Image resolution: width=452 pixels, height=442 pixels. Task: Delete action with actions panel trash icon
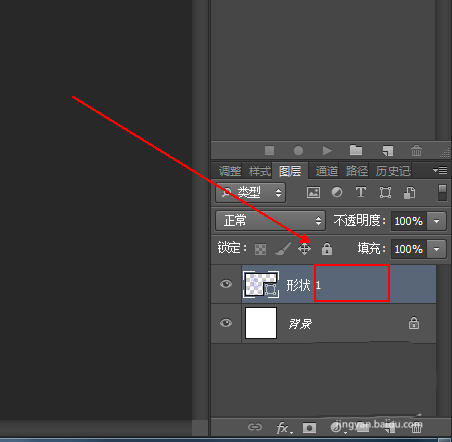(x=416, y=151)
